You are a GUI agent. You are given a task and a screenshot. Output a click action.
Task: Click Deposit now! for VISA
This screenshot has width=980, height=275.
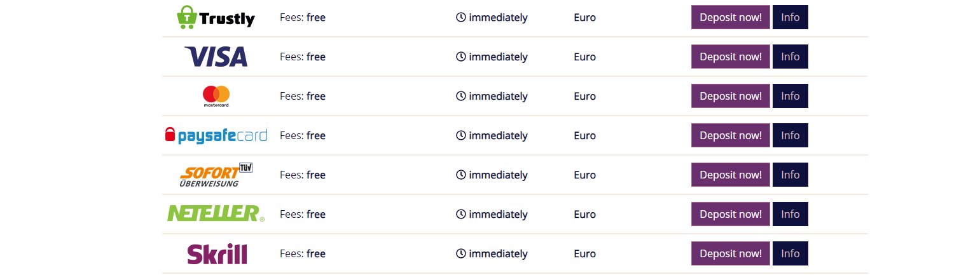[x=731, y=57]
